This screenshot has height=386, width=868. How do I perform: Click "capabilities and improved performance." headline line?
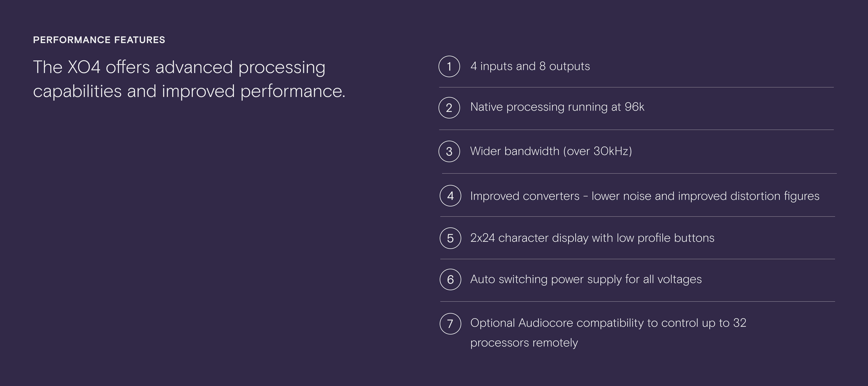[x=189, y=91]
